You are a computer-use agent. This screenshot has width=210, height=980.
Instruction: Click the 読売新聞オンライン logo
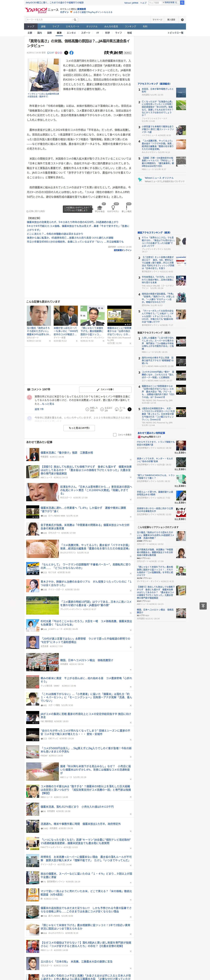[x=118, y=53]
